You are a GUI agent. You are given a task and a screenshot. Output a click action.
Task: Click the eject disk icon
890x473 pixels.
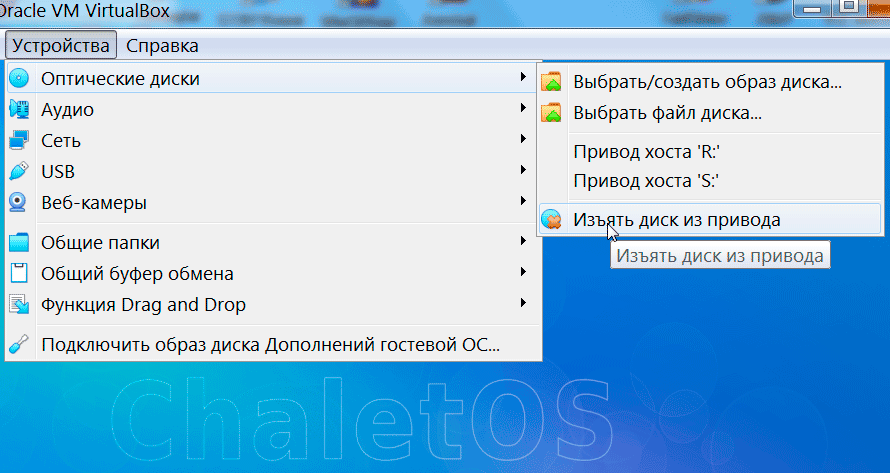pyautogui.click(x=551, y=219)
